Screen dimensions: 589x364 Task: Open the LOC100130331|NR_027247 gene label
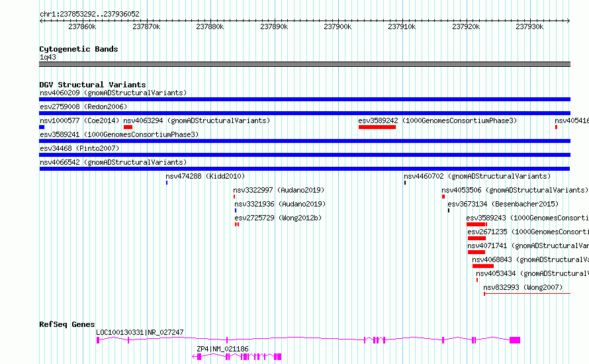(x=140, y=332)
